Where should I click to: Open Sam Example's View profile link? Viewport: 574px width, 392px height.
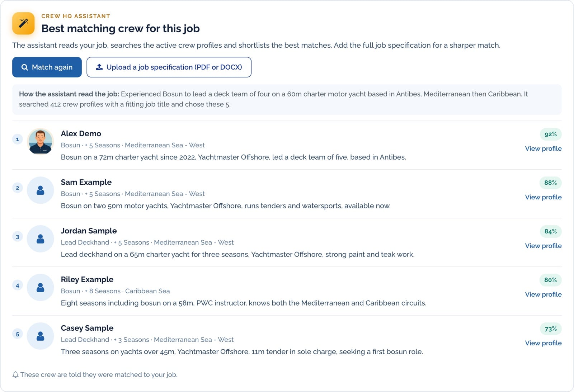click(543, 197)
